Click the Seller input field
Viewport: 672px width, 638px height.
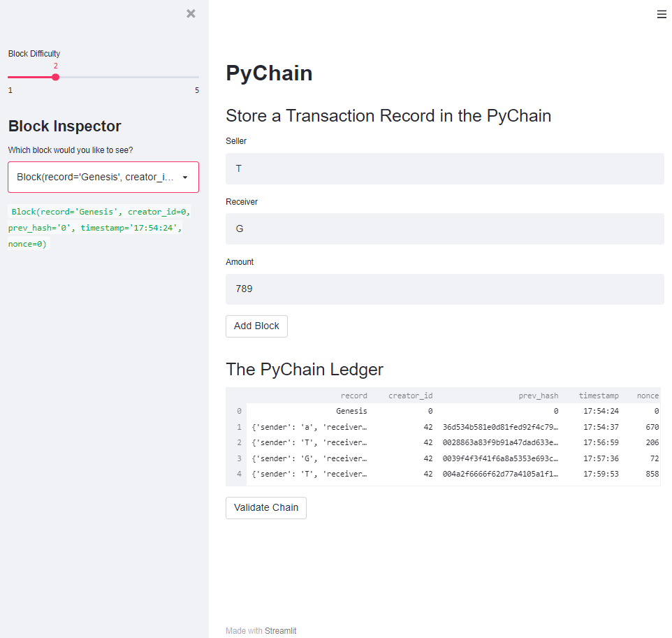444,168
